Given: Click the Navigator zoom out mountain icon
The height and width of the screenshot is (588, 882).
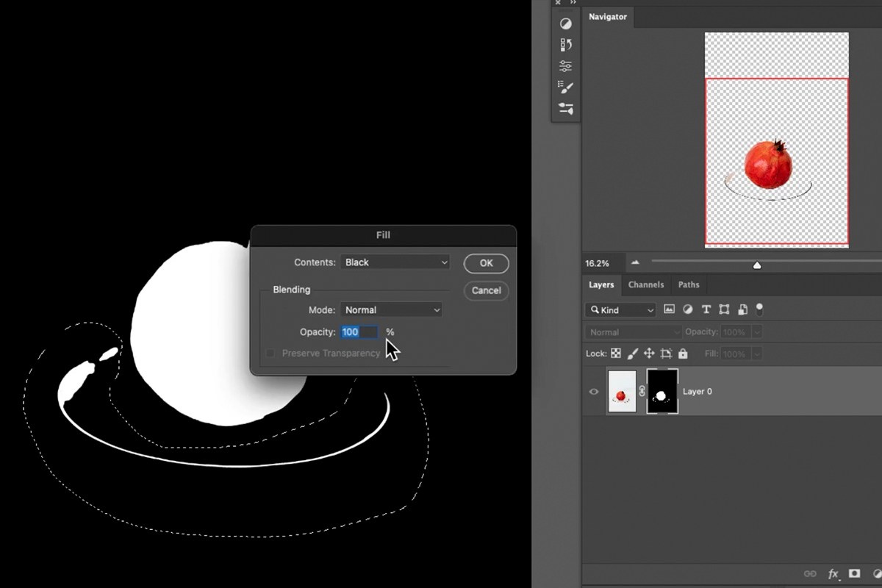Looking at the screenshot, I should point(635,262).
